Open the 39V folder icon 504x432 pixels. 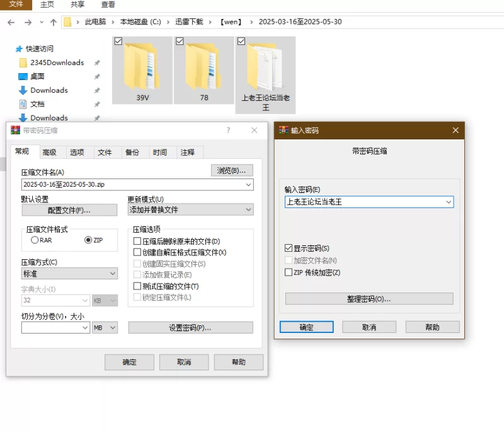coord(142,66)
